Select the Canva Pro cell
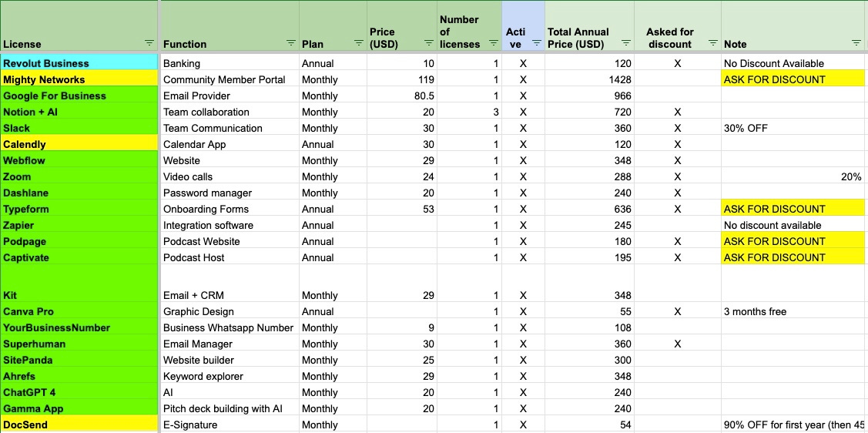The image size is (868, 433). coord(79,311)
